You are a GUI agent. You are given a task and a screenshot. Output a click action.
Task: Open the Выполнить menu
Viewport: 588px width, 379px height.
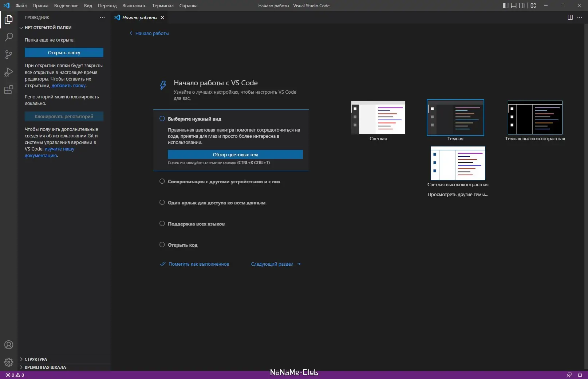(134, 5)
